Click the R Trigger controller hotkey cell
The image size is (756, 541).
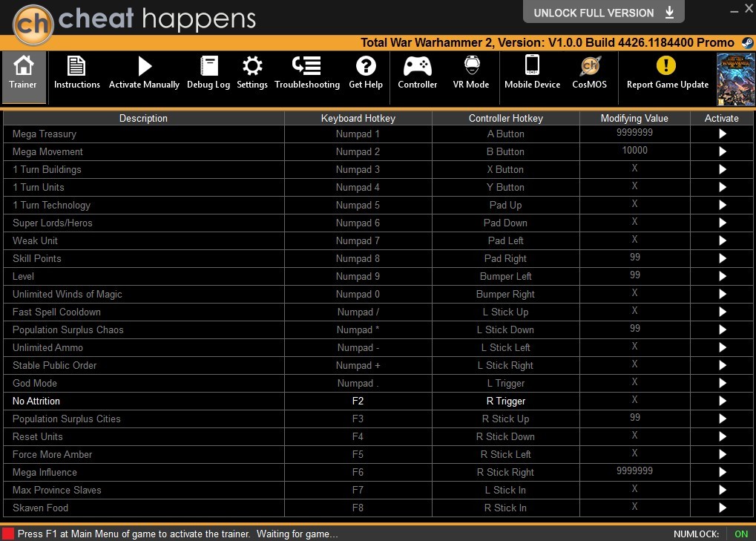point(506,401)
